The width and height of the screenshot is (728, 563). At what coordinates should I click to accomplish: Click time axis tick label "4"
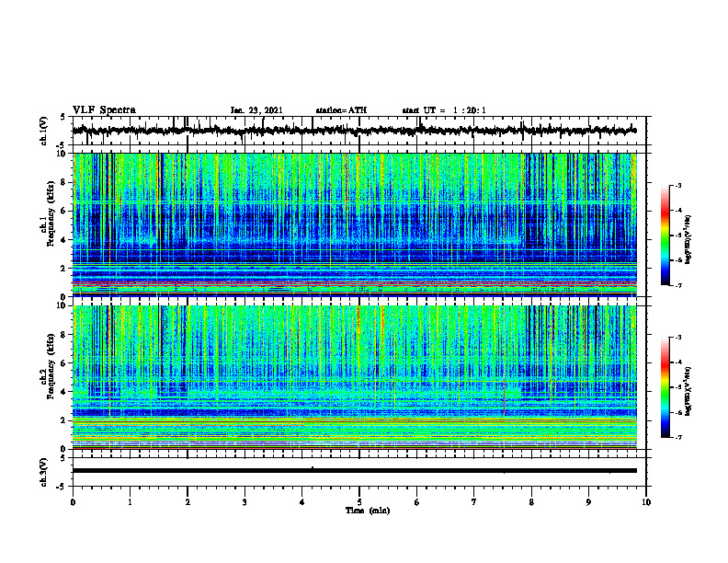302,502
